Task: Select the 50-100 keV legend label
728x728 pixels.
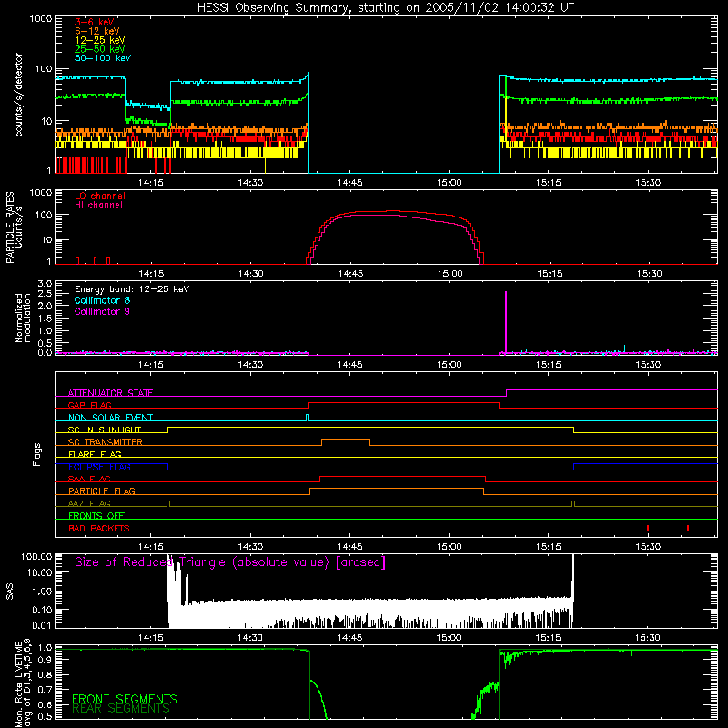Action: click(x=103, y=58)
